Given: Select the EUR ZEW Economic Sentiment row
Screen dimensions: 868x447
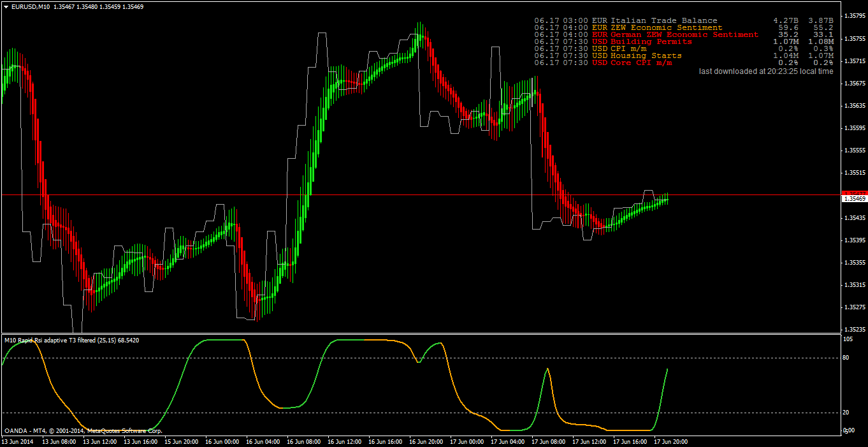Looking at the screenshot, I should point(684,28).
